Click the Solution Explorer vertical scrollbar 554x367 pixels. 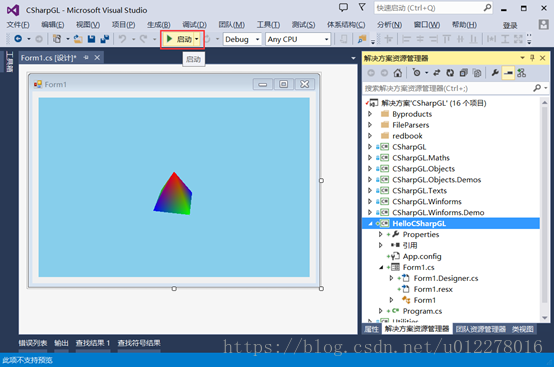pyautogui.click(x=544, y=204)
